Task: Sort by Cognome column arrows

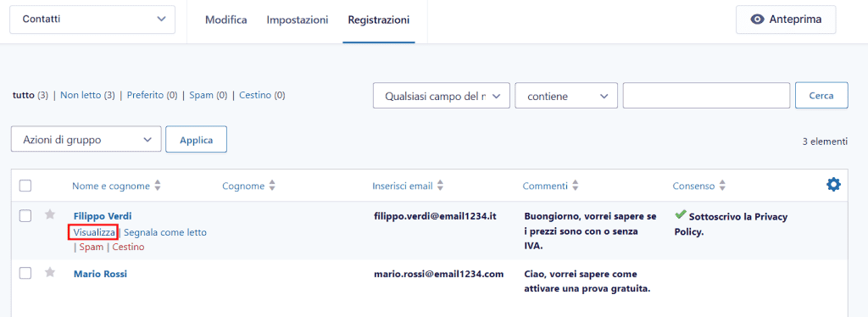Action: (x=272, y=186)
